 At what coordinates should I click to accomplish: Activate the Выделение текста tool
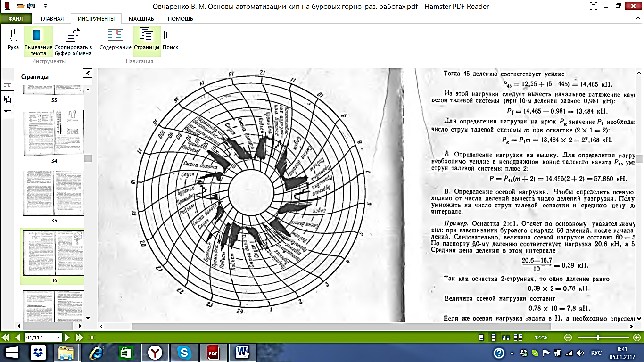click(x=38, y=41)
